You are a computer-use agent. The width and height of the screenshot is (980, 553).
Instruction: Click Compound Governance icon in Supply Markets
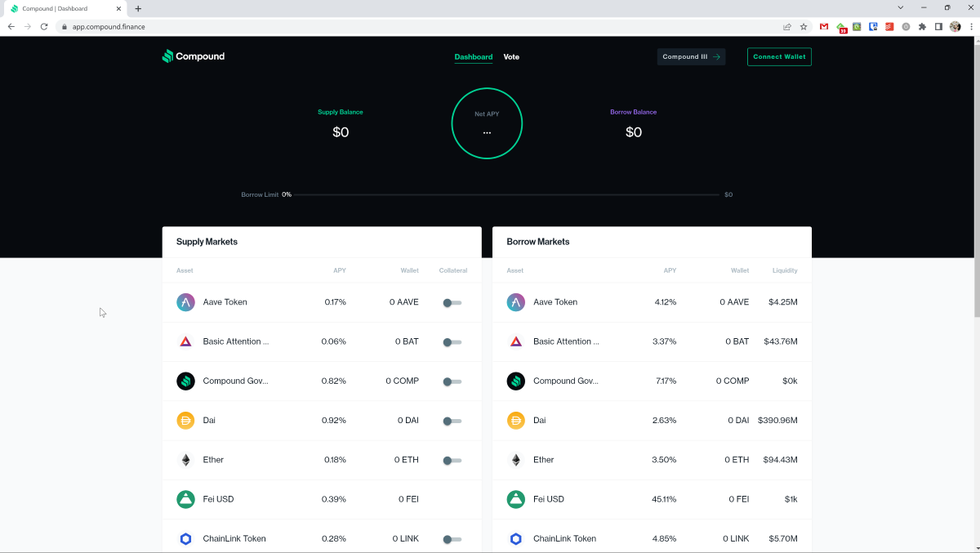185,381
